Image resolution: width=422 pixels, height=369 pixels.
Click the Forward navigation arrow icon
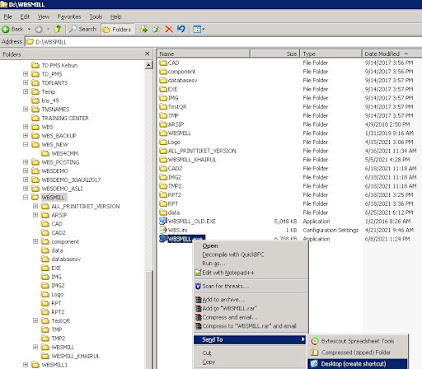click(39, 29)
